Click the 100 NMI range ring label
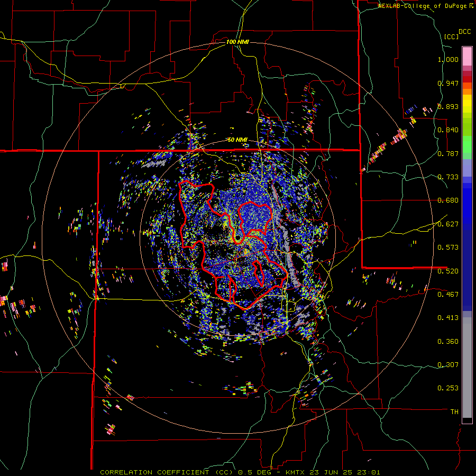 pyautogui.click(x=237, y=42)
